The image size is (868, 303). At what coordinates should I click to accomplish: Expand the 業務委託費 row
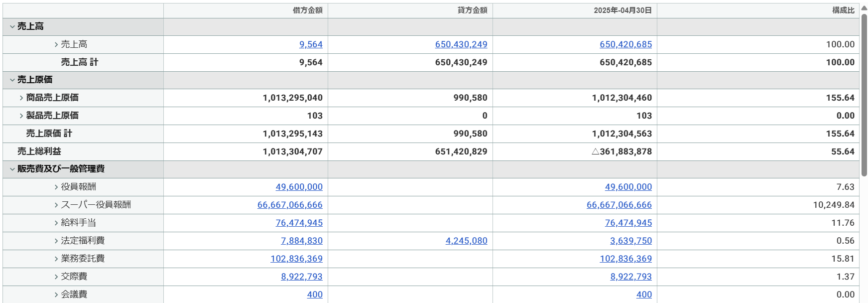tap(56, 259)
